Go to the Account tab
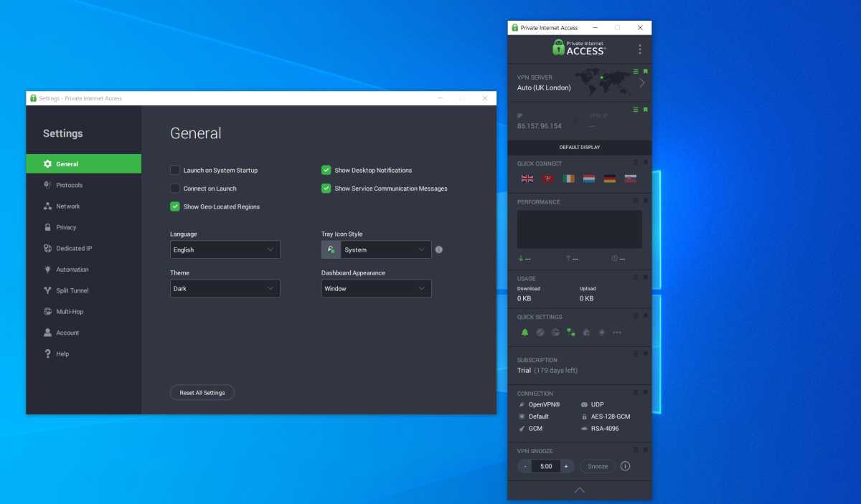The height and width of the screenshot is (504, 861). (x=84, y=333)
